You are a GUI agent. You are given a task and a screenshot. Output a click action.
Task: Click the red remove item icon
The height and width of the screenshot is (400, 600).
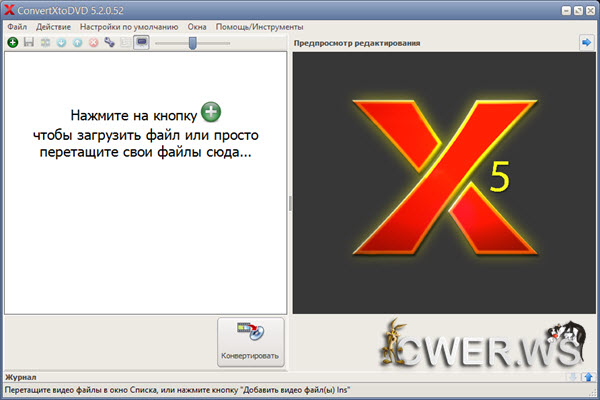click(x=93, y=43)
